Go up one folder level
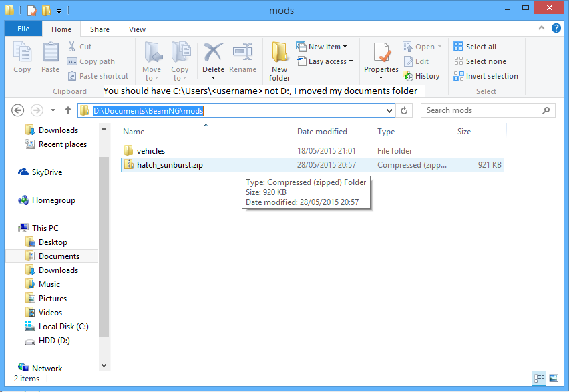 coord(68,110)
